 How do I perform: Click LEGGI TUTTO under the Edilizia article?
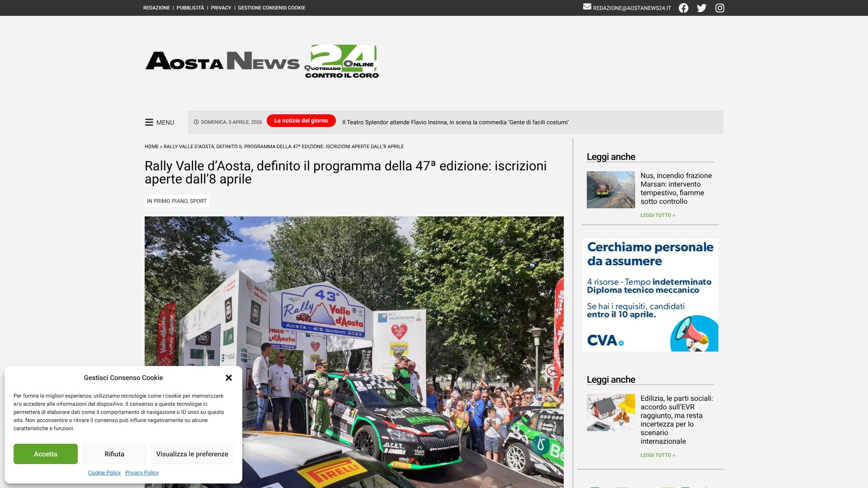(x=657, y=455)
